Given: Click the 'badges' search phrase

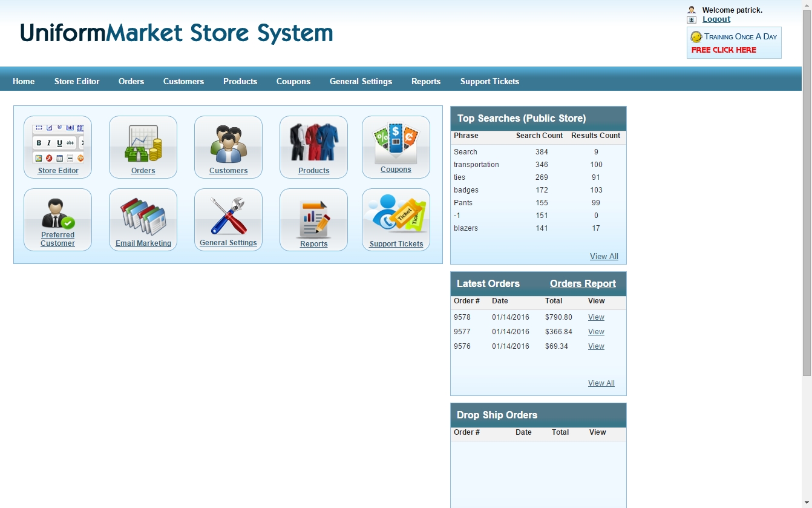Looking at the screenshot, I should click(x=466, y=190).
